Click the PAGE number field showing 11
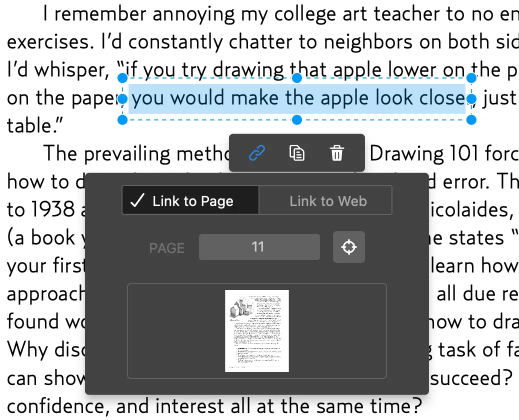 click(x=259, y=247)
